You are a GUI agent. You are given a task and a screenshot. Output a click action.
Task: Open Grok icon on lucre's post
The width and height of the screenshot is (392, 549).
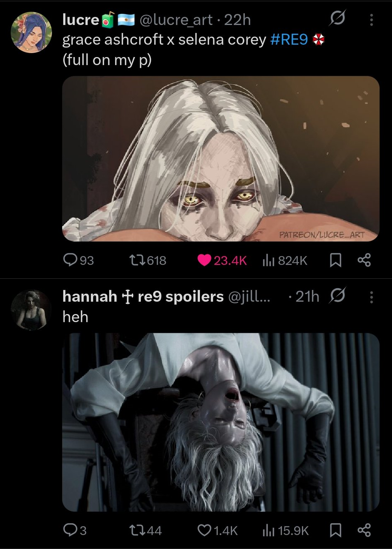337,19
